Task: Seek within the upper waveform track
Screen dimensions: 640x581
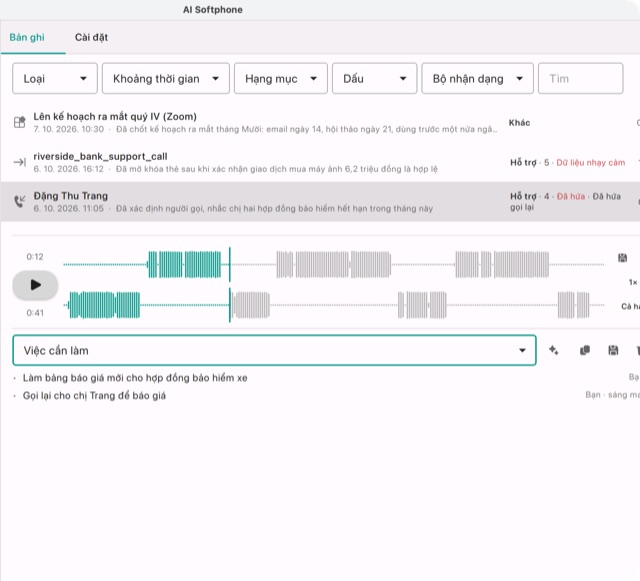Action: 333,265
